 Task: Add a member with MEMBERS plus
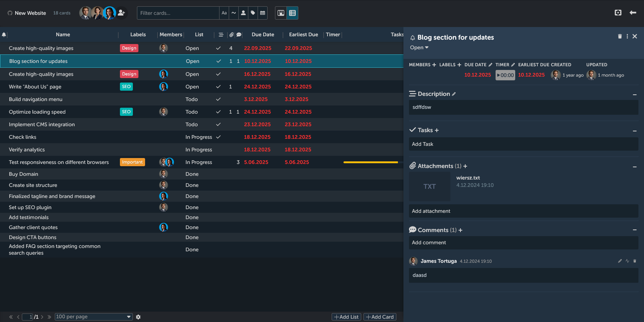coord(434,65)
